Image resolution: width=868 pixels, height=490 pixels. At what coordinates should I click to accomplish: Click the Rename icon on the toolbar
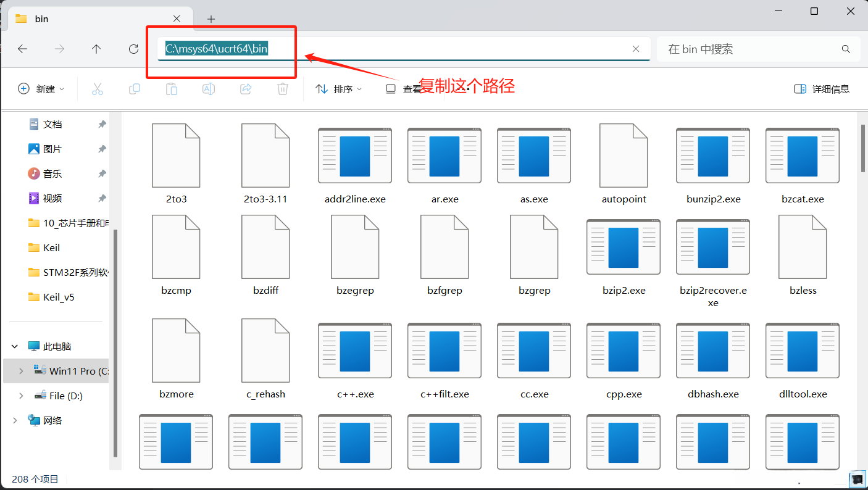[x=208, y=88]
